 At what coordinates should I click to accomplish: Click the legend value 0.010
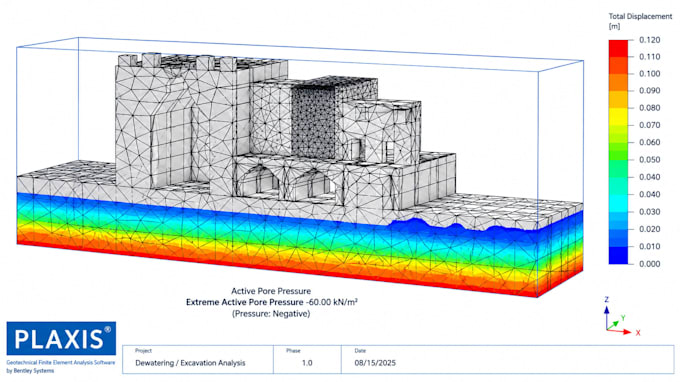650,246
